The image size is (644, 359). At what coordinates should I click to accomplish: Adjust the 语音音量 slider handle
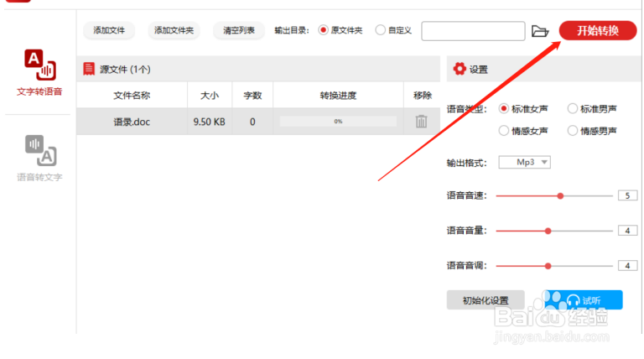(548, 231)
